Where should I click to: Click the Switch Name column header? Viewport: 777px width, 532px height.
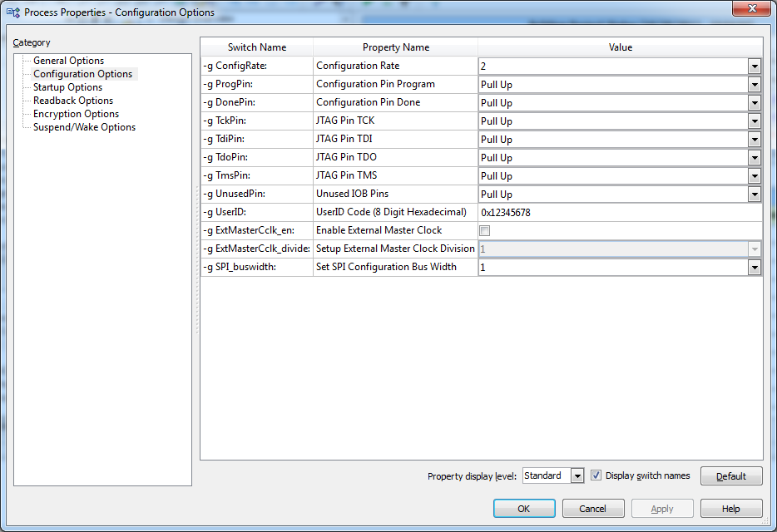pyautogui.click(x=257, y=47)
